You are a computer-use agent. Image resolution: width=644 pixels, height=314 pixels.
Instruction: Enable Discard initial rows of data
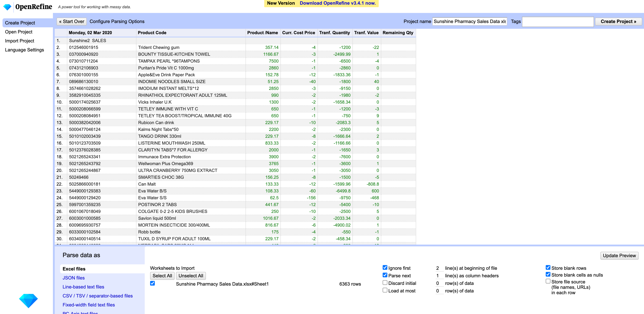[x=385, y=283]
